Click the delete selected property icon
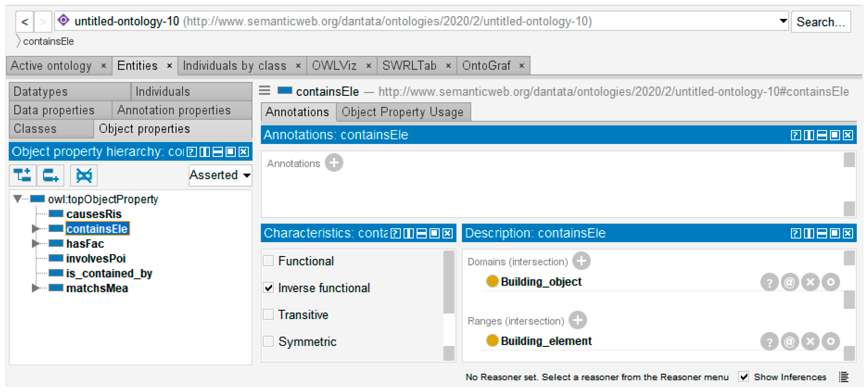The width and height of the screenshot is (868, 392). [x=84, y=175]
